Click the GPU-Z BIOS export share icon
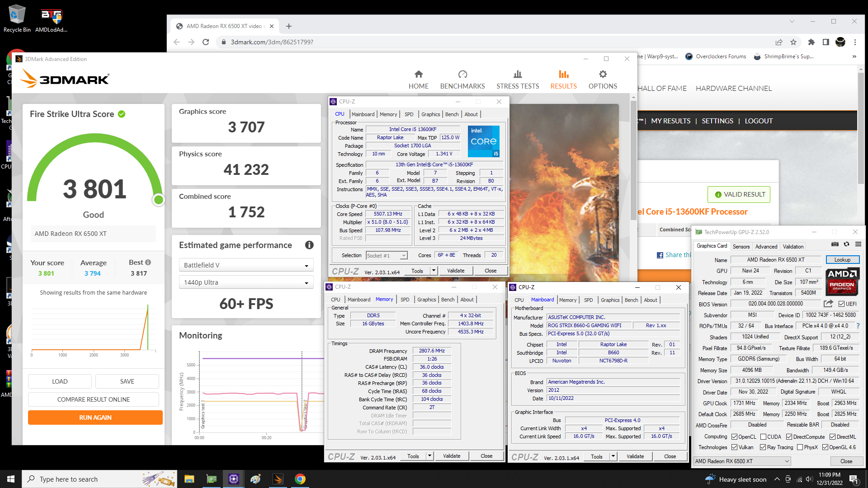Image resolution: width=868 pixels, height=488 pixels. (x=828, y=304)
